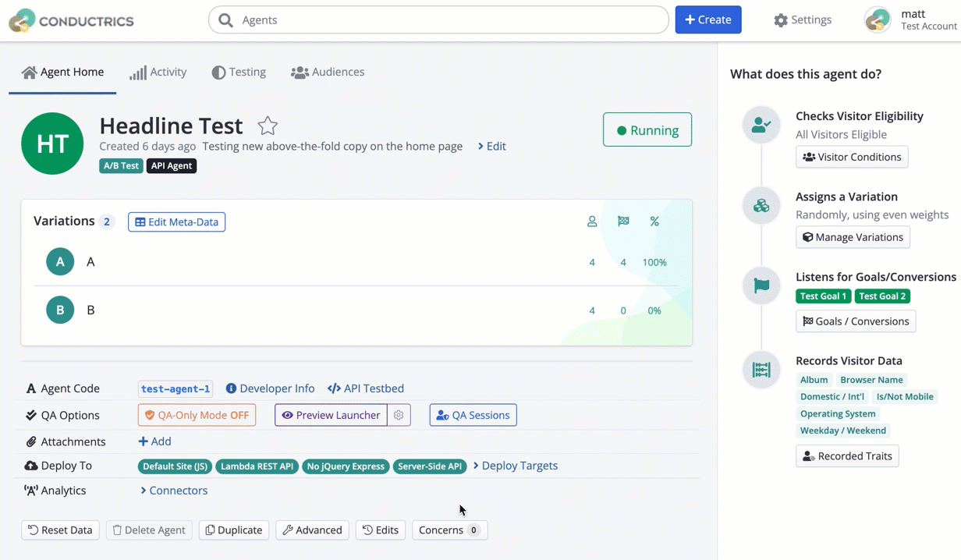Click the Browser Name trait tag
This screenshot has width=961, height=560.
(871, 380)
